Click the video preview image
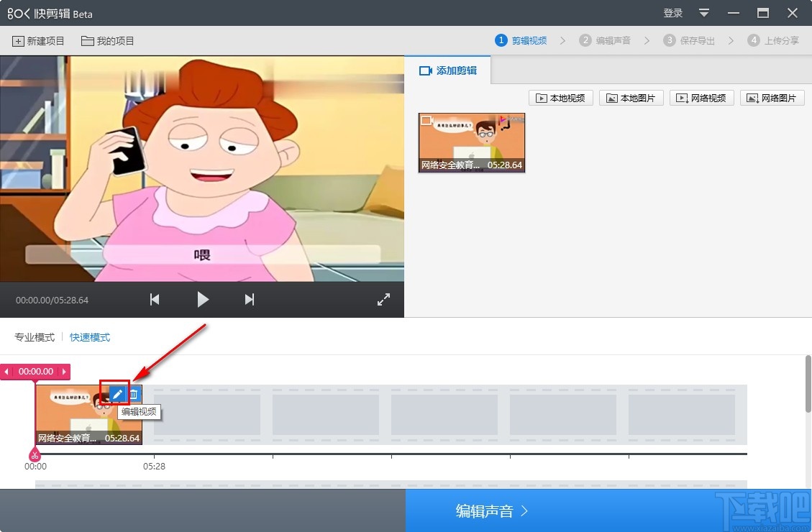 pos(202,169)
